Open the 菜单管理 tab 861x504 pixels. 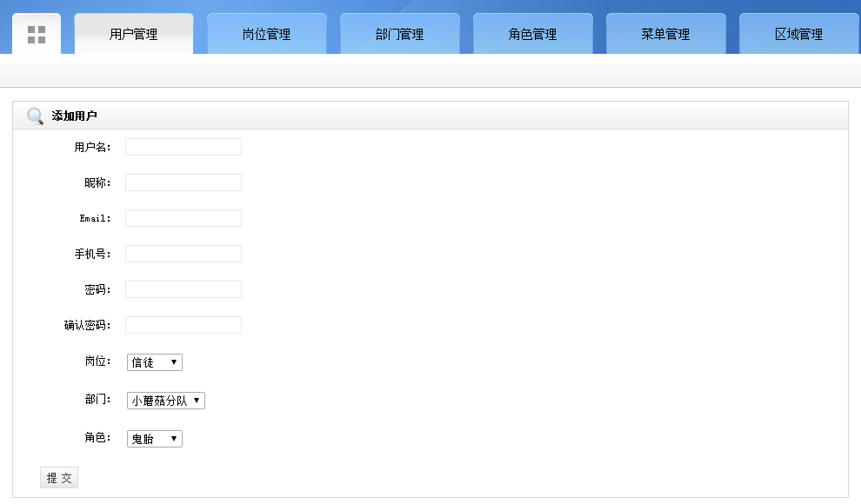coord(666,35)
